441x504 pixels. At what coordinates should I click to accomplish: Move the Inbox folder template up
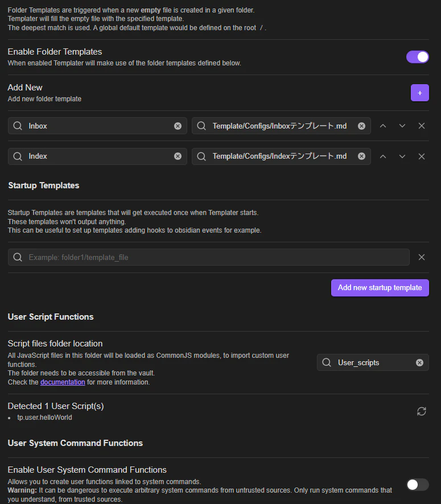(x=383, y=126)
